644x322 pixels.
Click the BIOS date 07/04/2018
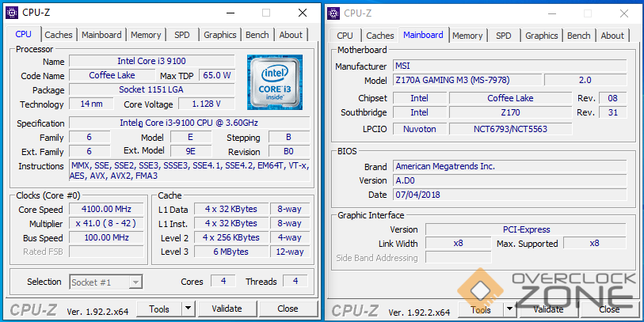click(509, 195)
